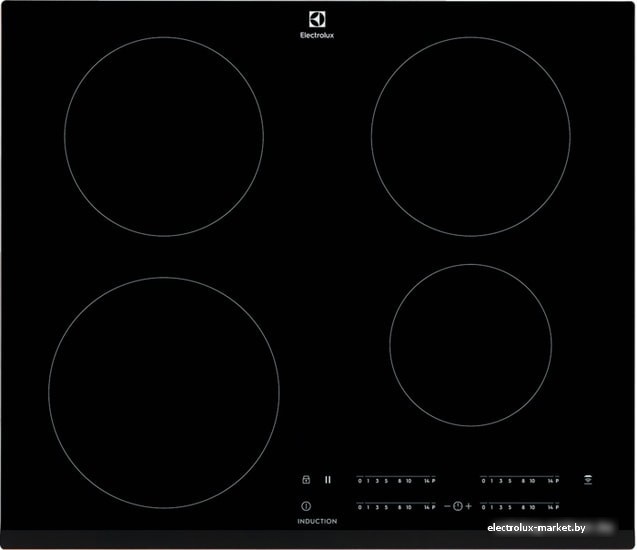Set lower-left heat slider to 8

[399, 507]
